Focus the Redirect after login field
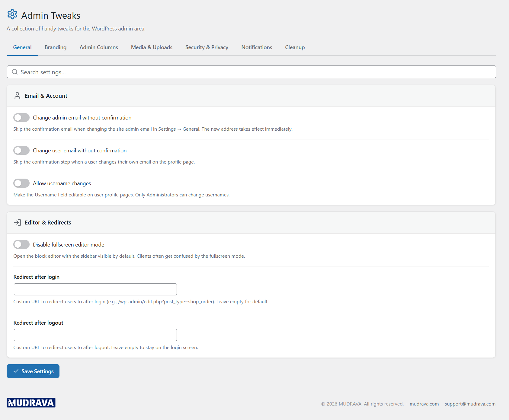Screen dimensions: 509x420 coord(95,289)
